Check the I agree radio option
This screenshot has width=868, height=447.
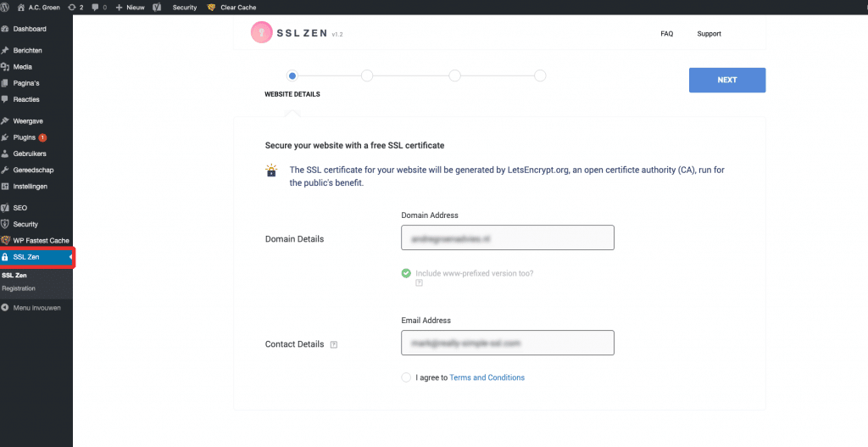406,377
